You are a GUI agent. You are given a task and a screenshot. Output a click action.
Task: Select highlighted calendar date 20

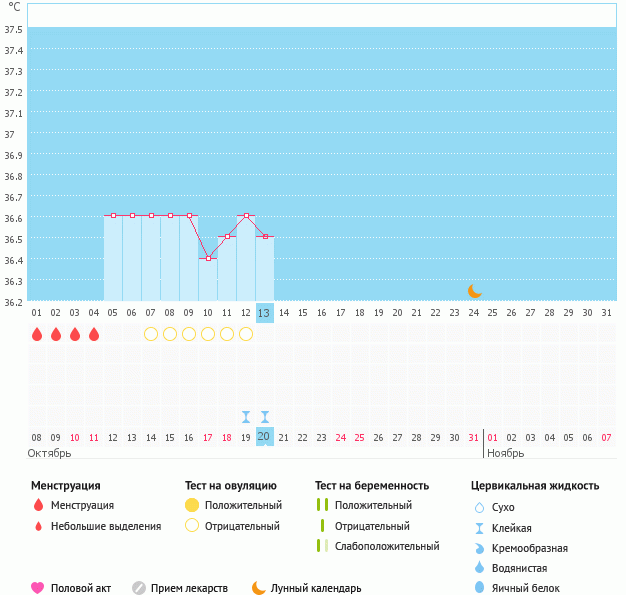tap(264, 437)
